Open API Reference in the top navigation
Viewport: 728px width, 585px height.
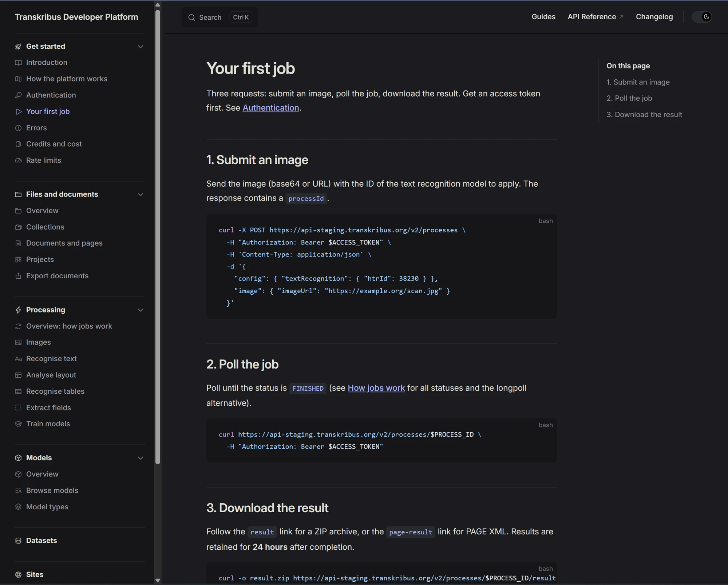click(595, 17)
